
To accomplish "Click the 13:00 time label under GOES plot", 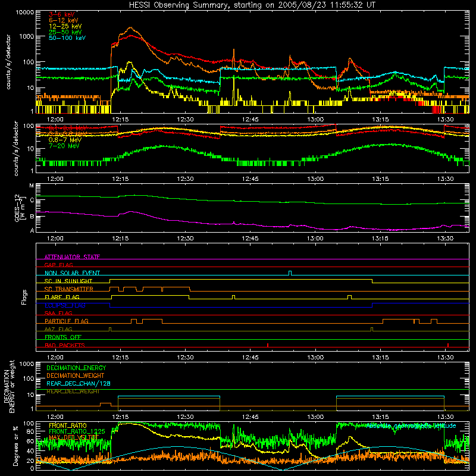I will pos(315,239).
